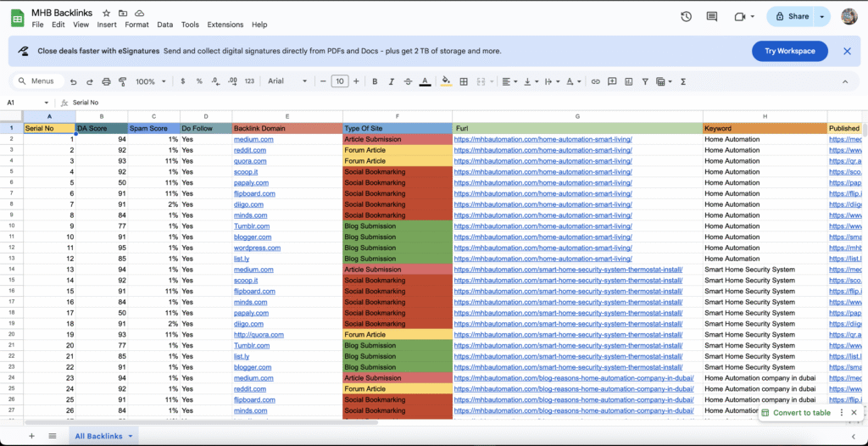868x446 pixels.
Task: Open the Edit menu
Action: (x=58, y=25)
